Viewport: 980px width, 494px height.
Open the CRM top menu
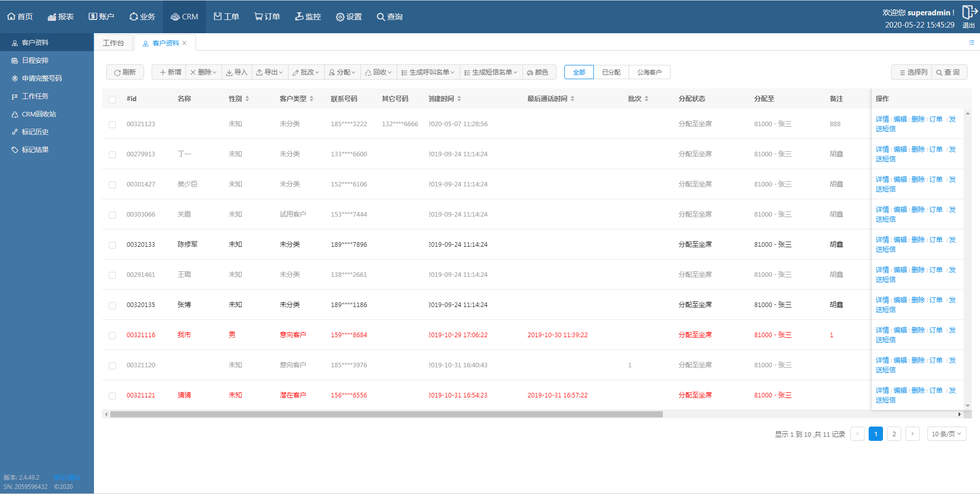[x=184, y=17]
